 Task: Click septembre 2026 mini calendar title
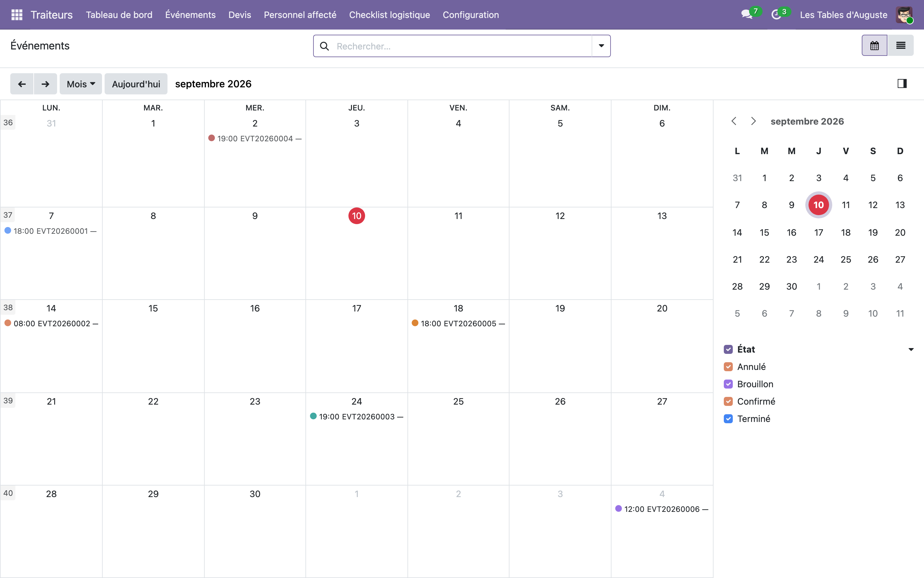click(x=807, y=121)
